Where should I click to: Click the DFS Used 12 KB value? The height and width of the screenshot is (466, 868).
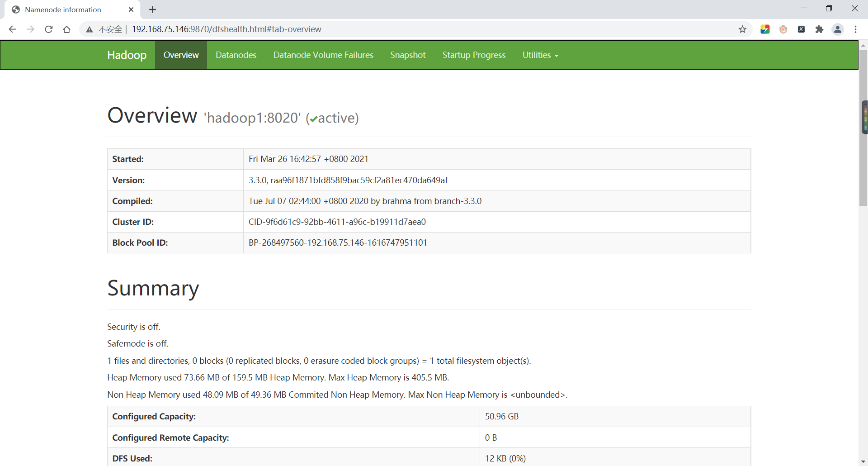[505, 458]
